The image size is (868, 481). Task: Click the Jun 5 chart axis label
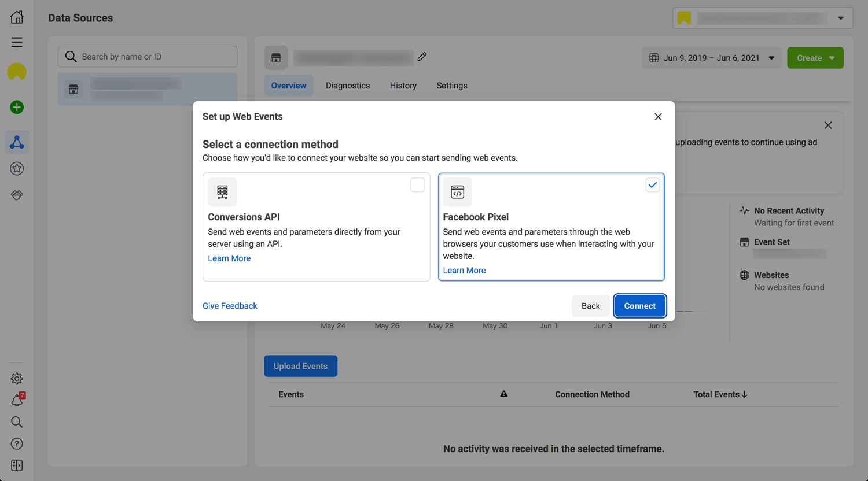[657, 326]
